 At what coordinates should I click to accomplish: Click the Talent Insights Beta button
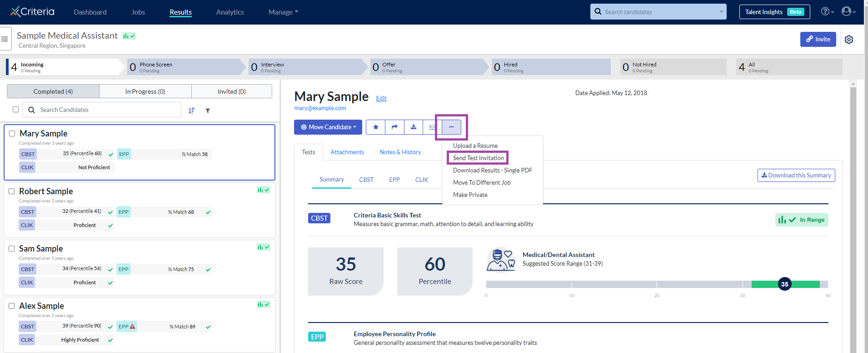(775, 12)
